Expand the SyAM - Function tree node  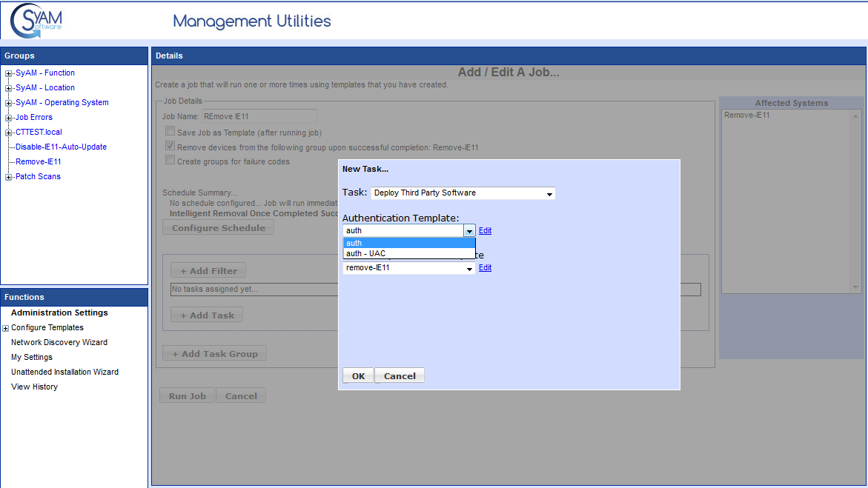pos(8,73)
